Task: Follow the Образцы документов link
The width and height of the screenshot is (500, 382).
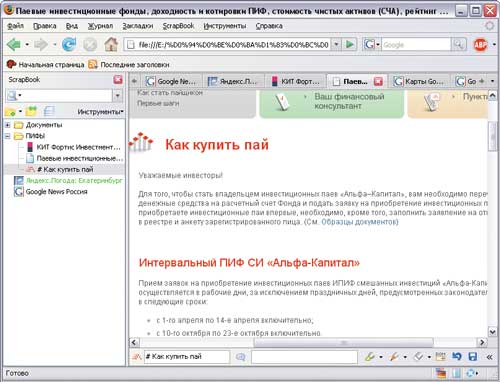Action: pyautogui.click(x=359, y=222)
